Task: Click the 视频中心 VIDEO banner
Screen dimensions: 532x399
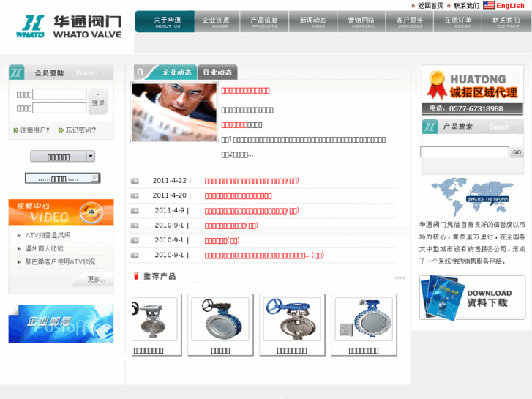Action: tap(61, 212)
